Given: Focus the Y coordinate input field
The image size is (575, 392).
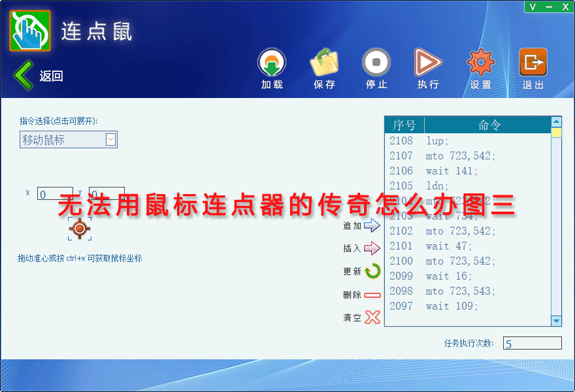Looking at the screenshot, I should coord(107,193).
